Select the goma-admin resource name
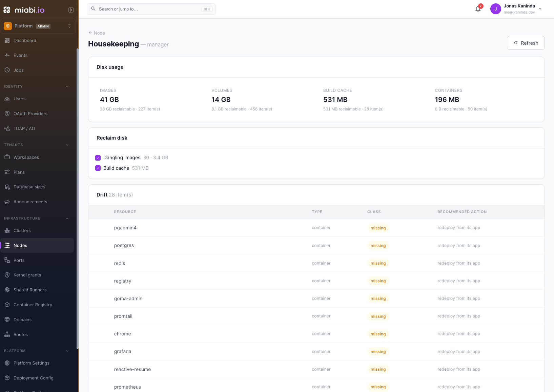Viewport: 554px width, 392px height. coord(128,298)
